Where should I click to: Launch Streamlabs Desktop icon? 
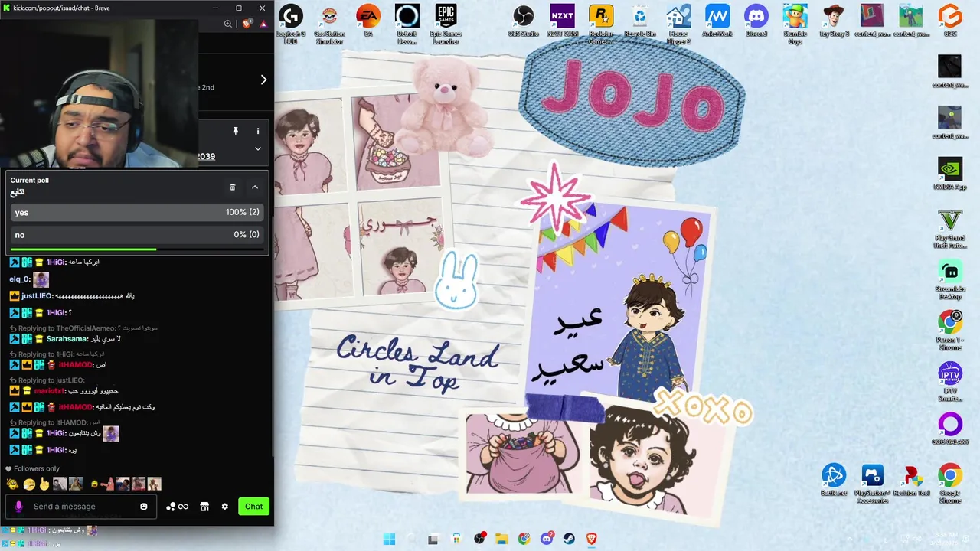(949, 279)
